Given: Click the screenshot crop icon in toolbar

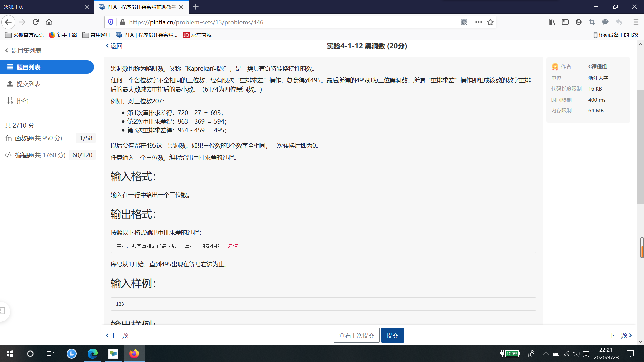Looking at the screenshot, I should pos(592,22).
